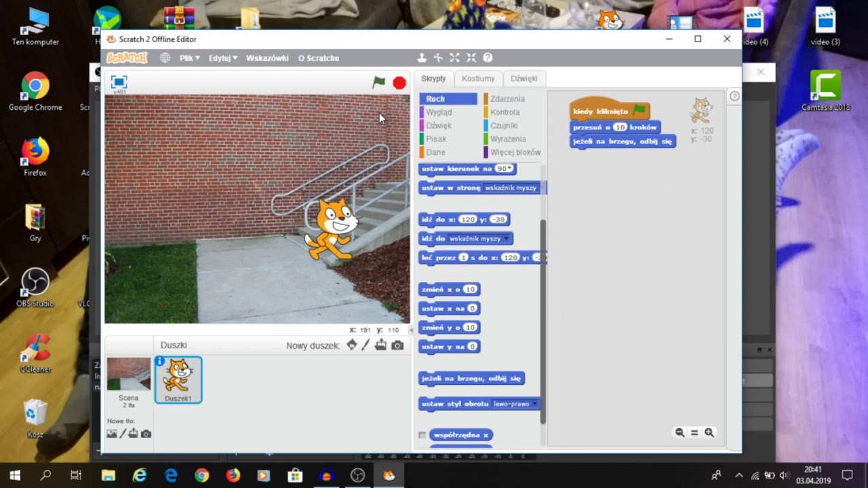Open the Plik menu
868x488 pixels.
coord(189,58)
